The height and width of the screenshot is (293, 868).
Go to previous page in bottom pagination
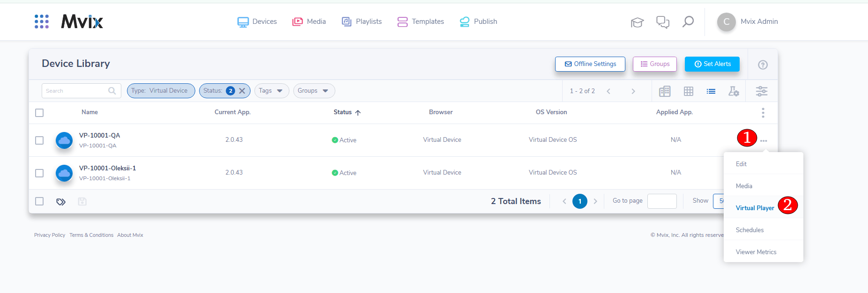click(x=564, y=201)
